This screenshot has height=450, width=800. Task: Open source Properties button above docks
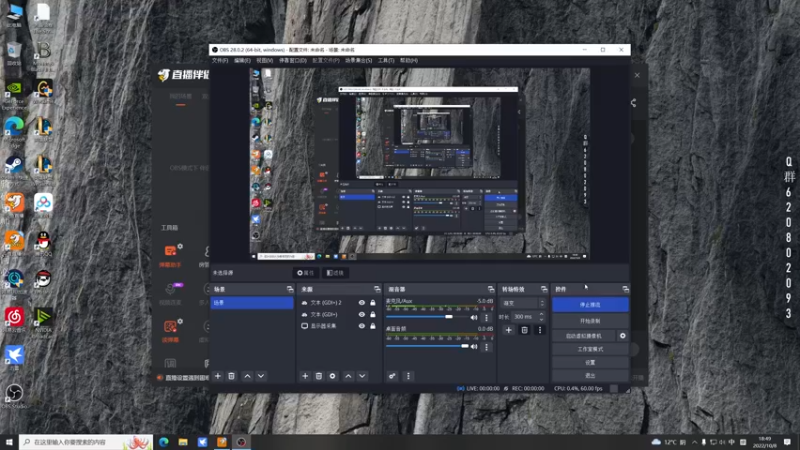click(306, 273)
